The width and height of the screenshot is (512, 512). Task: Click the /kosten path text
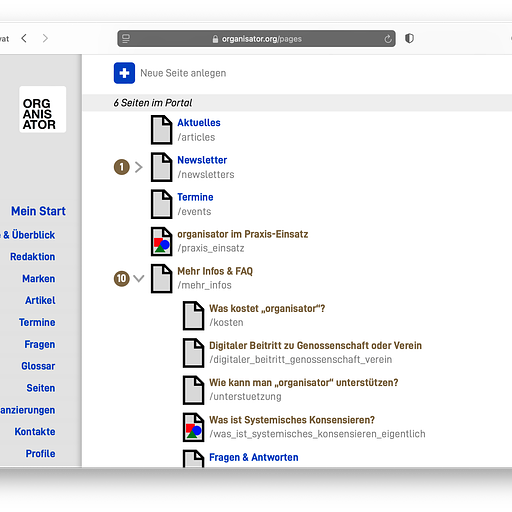tap(226, 323)
